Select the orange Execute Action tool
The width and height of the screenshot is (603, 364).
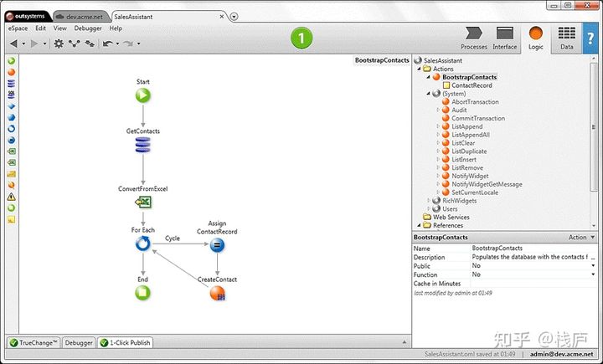[11, 72]
